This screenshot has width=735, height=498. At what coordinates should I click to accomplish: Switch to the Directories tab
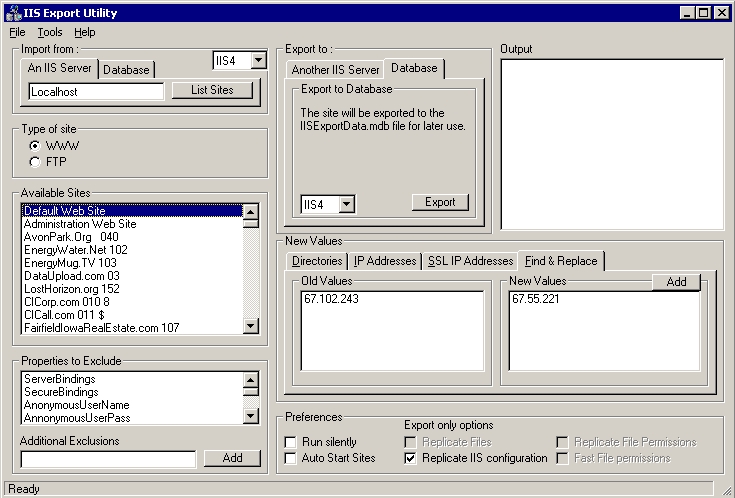coord(317,261)
